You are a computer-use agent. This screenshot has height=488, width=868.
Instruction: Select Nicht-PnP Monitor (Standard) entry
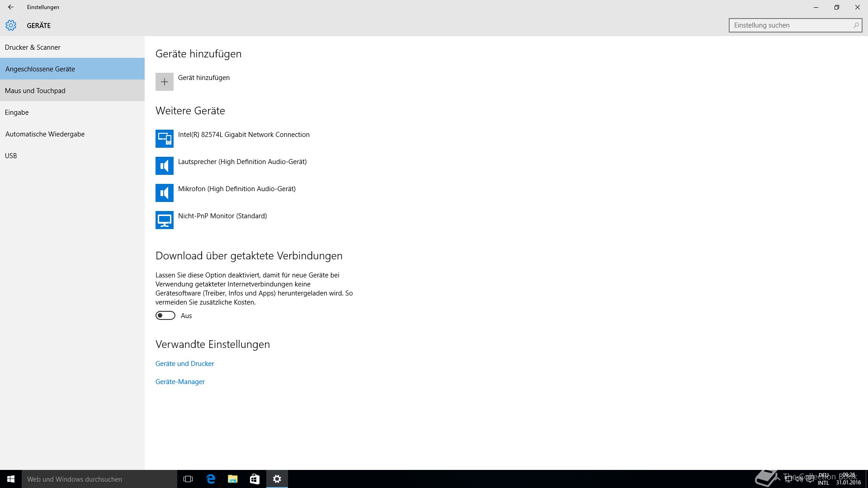222,216
